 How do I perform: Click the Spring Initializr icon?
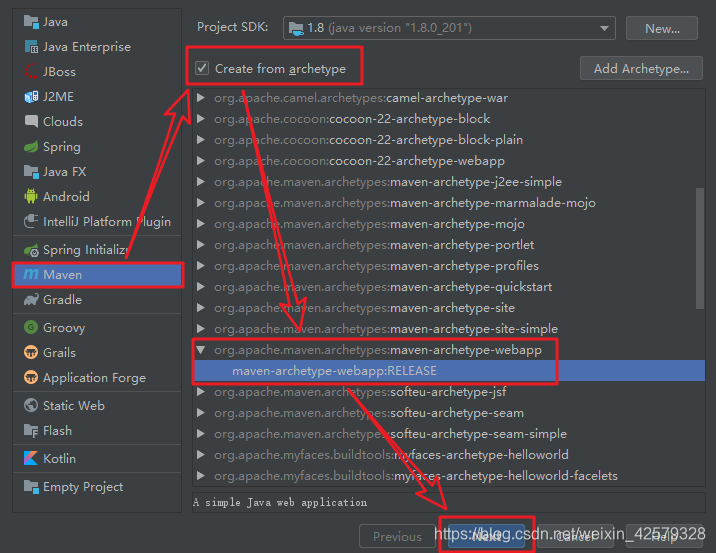(x=31, y=250)
